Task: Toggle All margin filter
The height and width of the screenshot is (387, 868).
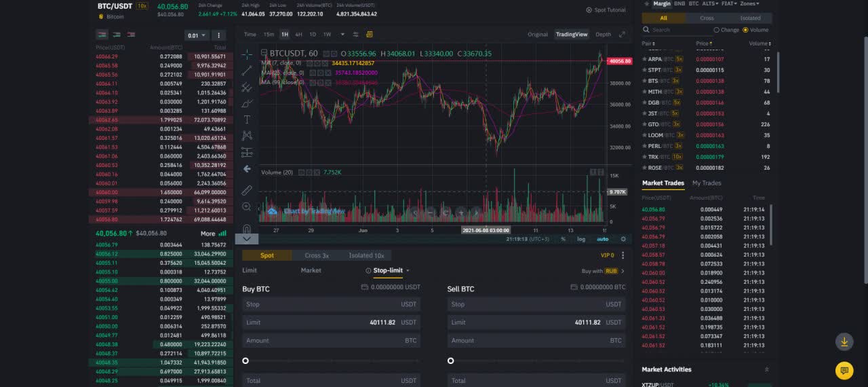Action: [x=663, y=18]
